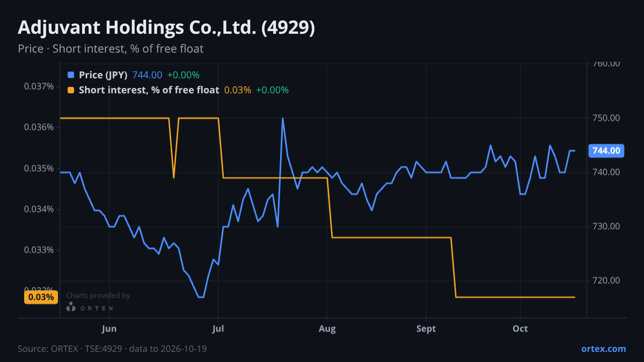Screen dimensions: 644x362
Task: Click the green +0.00% next to price
Action: click(184, 75)
